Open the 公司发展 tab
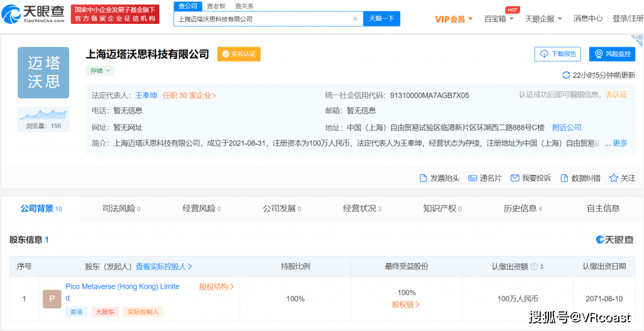 pos(282,208)
